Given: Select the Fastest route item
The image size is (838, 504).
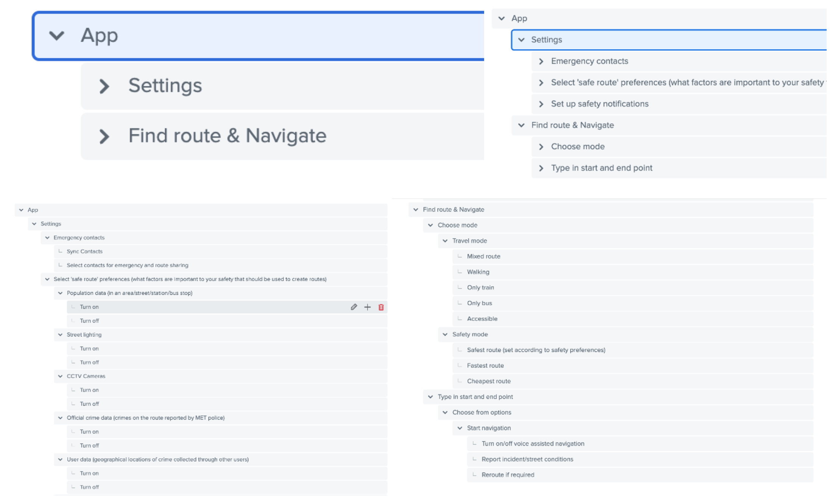Looking at the screenshot, I should point(485,366).
